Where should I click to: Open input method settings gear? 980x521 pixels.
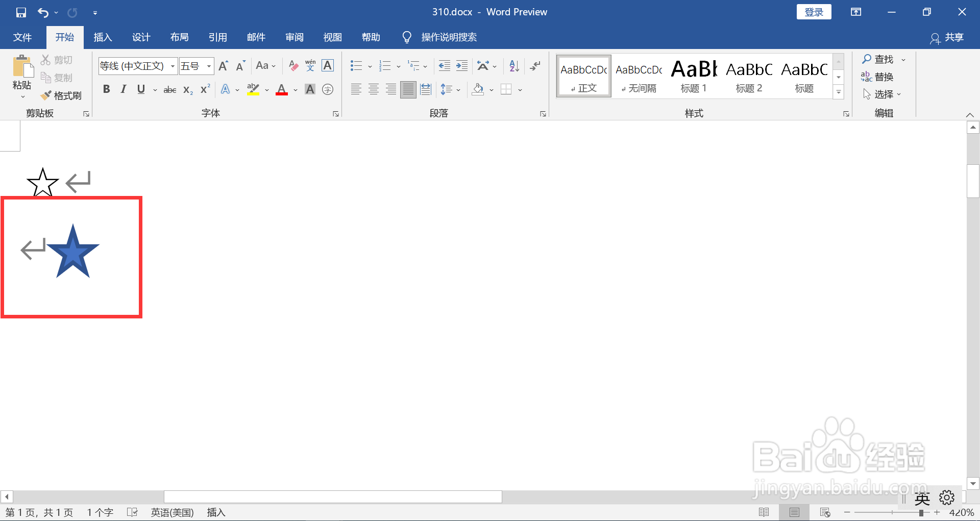(x=947, y=498)
